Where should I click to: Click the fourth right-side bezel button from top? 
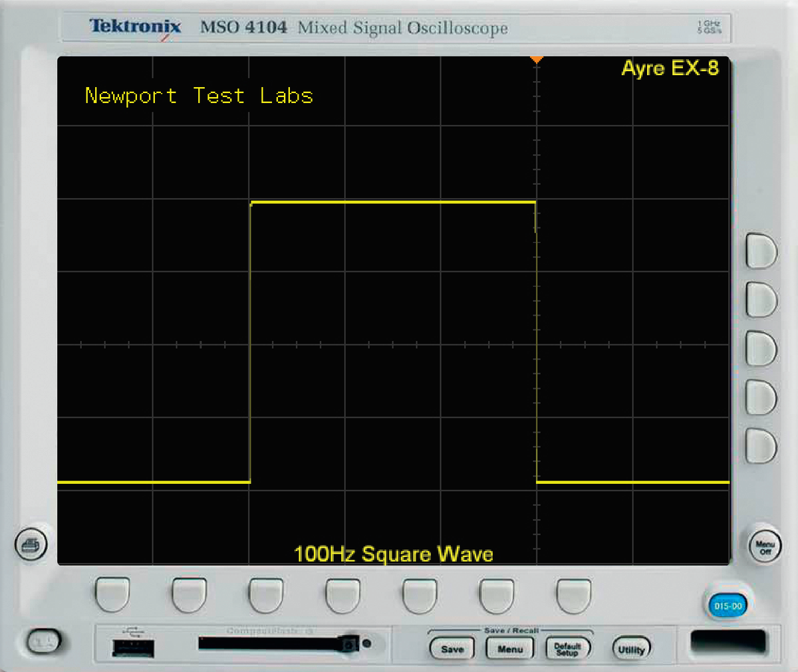tap(761, 397)
